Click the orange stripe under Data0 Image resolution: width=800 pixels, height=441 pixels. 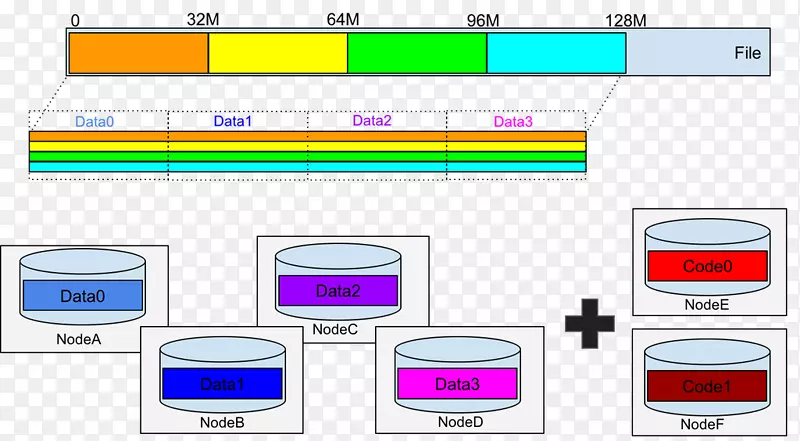pyautogui.click(x=99, y=136)
